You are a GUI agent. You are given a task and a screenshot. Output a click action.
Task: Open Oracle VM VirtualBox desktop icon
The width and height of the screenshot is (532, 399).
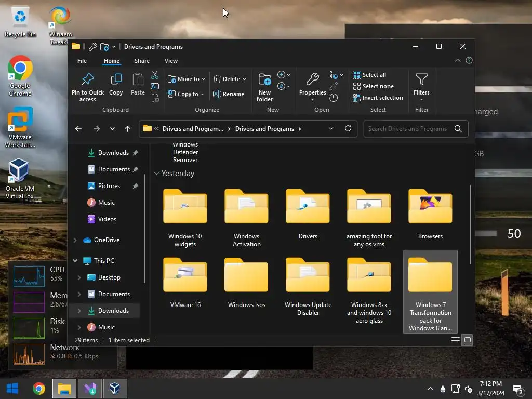point(20,179)
